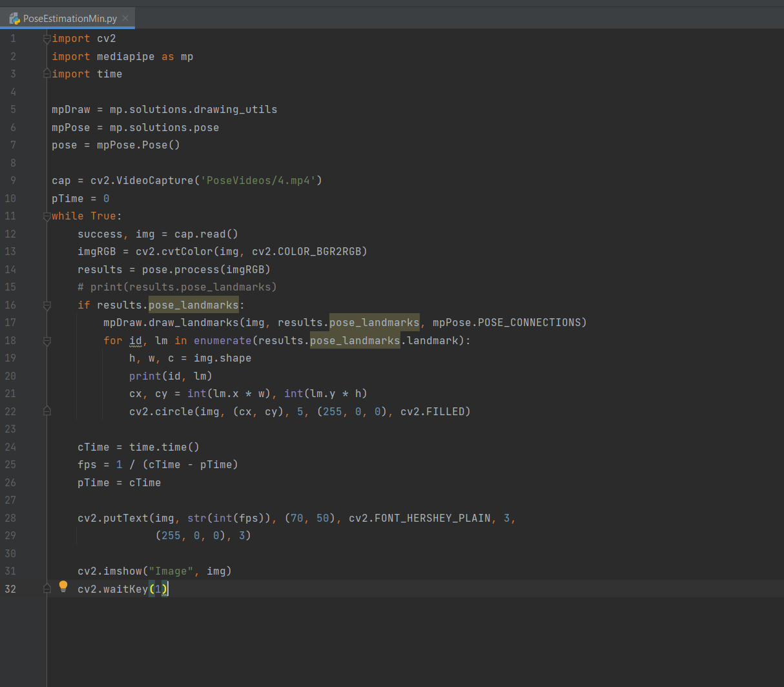Image resolution: width=784 pixels, height=687 pixels.
Task: Click the fold end marker at line 22
Action: 46,411
